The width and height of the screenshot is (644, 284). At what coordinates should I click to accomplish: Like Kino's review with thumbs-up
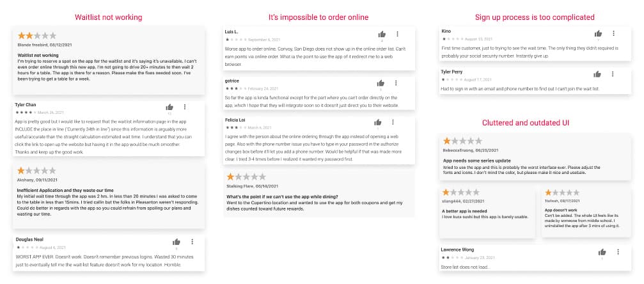[x=599, y=33]
